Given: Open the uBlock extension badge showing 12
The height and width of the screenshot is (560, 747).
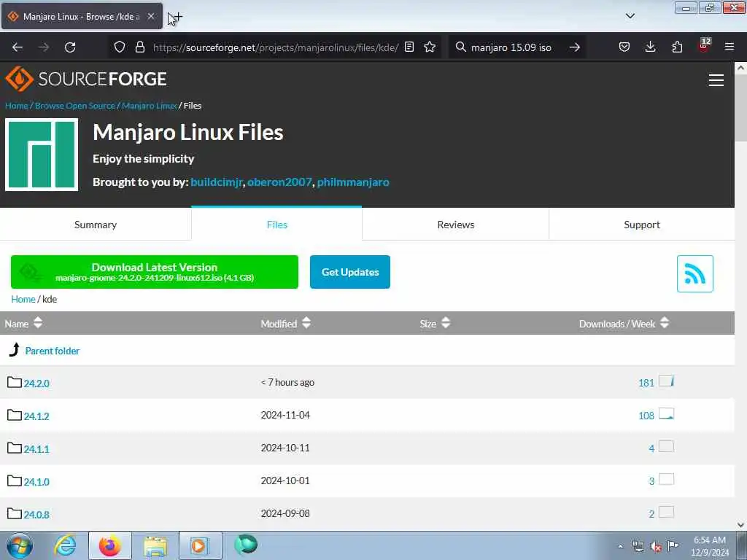Looking at the screenshot, I should tap(704, 46).
